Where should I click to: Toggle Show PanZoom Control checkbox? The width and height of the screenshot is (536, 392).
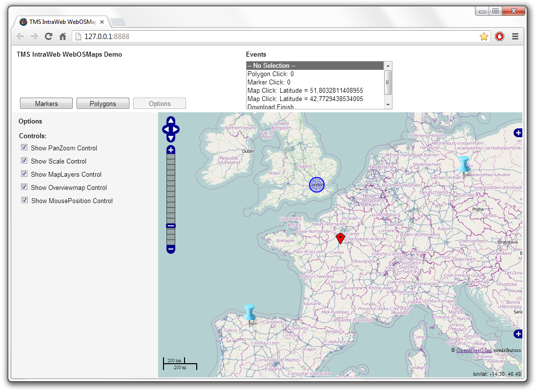click(24, 147)
